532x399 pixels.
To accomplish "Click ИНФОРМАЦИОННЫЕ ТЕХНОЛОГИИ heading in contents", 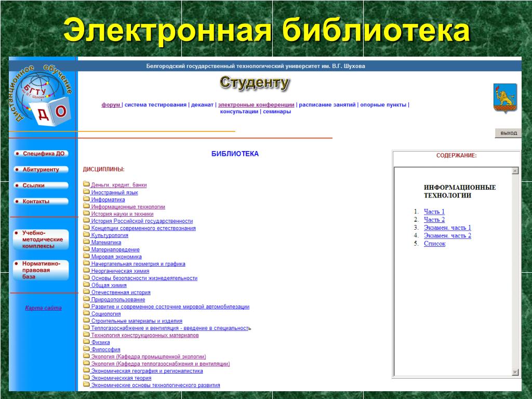I will point(459,191).
